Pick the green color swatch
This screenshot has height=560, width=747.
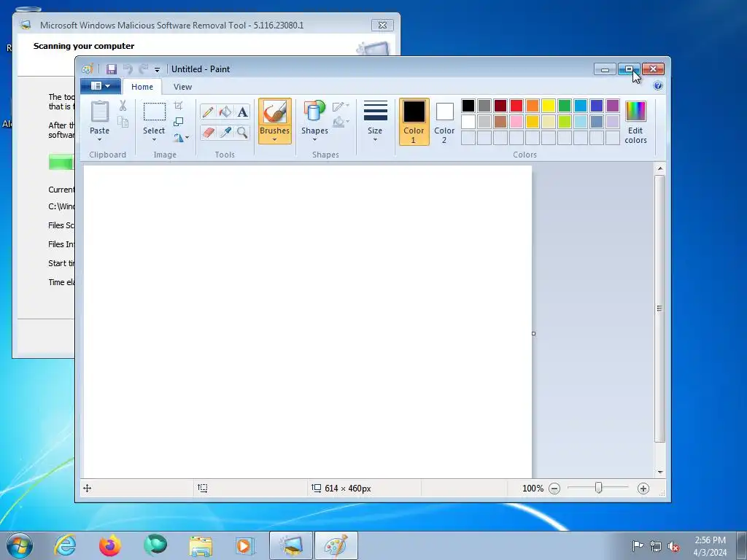[x=565, y=106]
